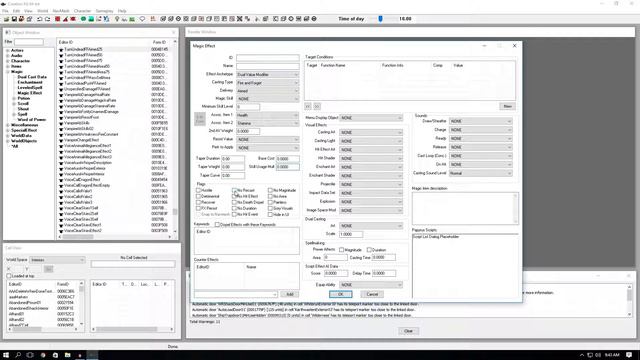Open the World menu

point(42,11)
